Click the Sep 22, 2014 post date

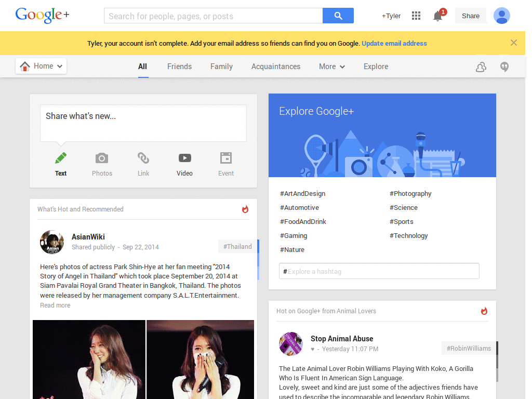click(140, 247)
